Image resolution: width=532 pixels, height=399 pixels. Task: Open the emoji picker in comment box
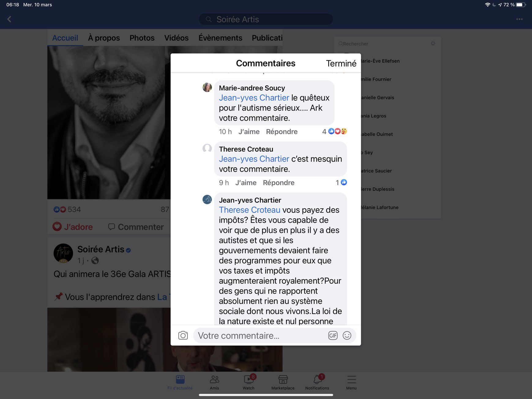tap(347, 336)
